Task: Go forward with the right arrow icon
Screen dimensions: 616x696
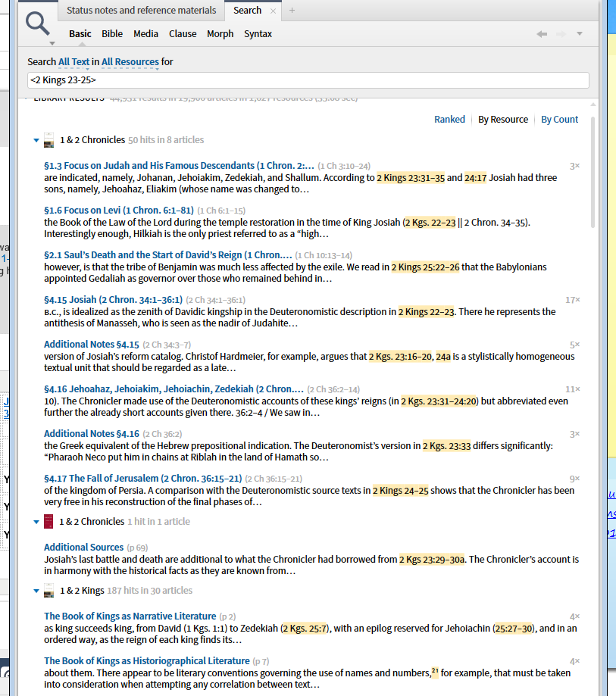Action: pyautogui.click(x=561, y=34)
